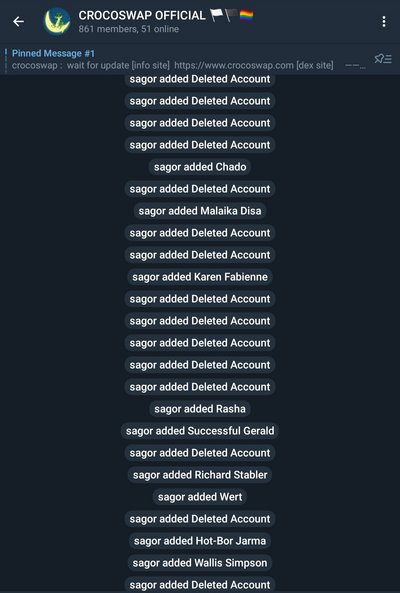Tap "sagor added Rasha" service message
Viewport: 400px width, 593px height.
200,409
